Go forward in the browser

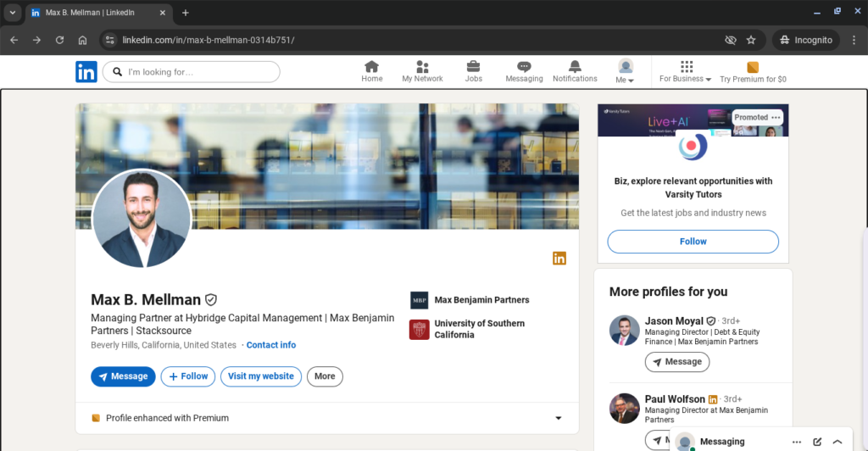pos(36,40)
